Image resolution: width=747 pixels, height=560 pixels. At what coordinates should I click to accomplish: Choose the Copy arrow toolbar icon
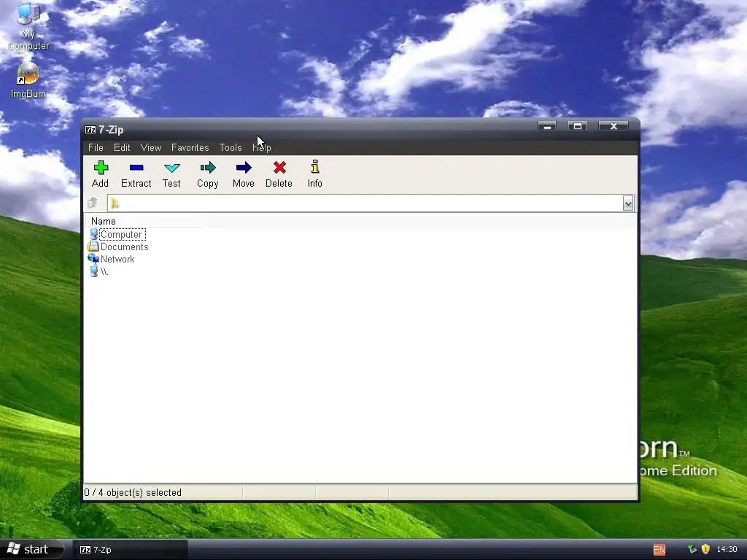pyautogui.click(x=208, y=168)
